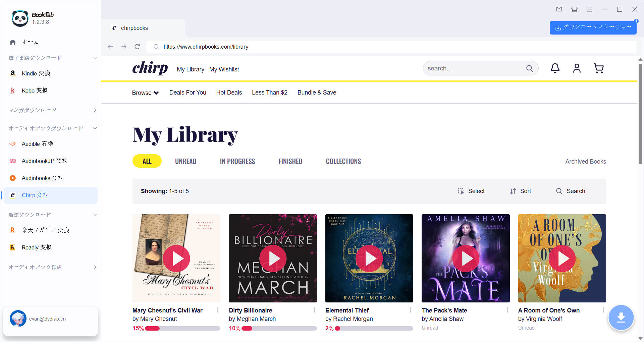Viewport: 644px width, 342px height.
Task: Play Dirty Billionaire audiobook
Action: [x=273, y=259]
